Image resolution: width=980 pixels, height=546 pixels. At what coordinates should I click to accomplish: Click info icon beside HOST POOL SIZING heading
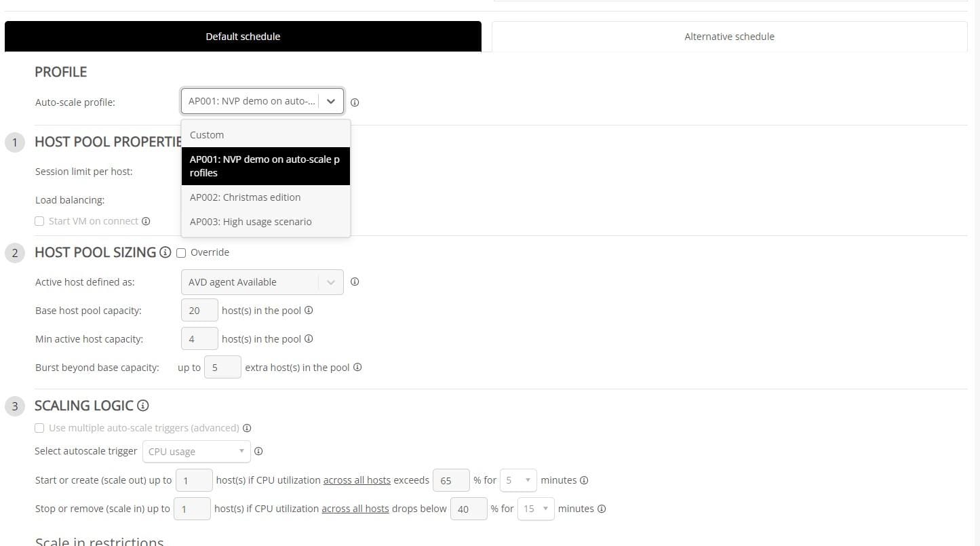pyautogui.click(x=165, y=252)
